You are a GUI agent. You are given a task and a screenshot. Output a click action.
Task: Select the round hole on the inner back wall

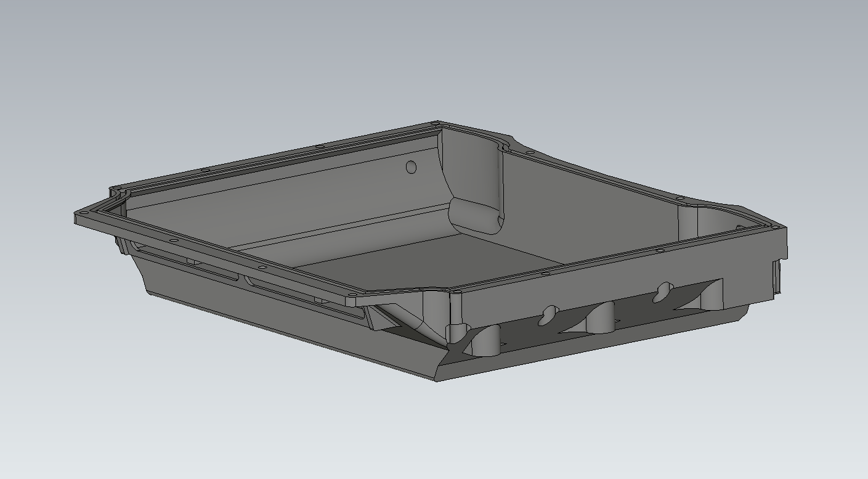click(x=412, y=167)
